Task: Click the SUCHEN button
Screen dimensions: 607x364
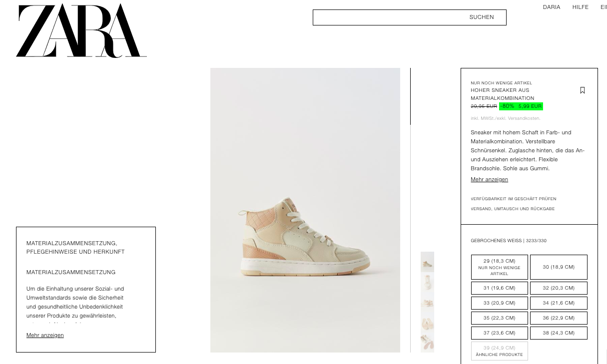Action: (x=482, y=17)
